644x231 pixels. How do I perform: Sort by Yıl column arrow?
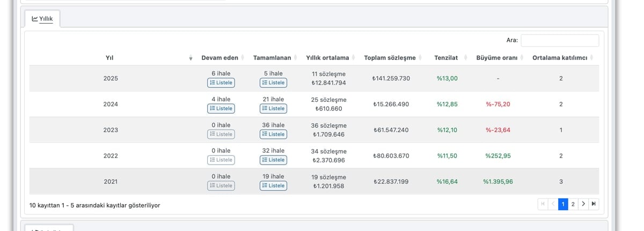191,58
